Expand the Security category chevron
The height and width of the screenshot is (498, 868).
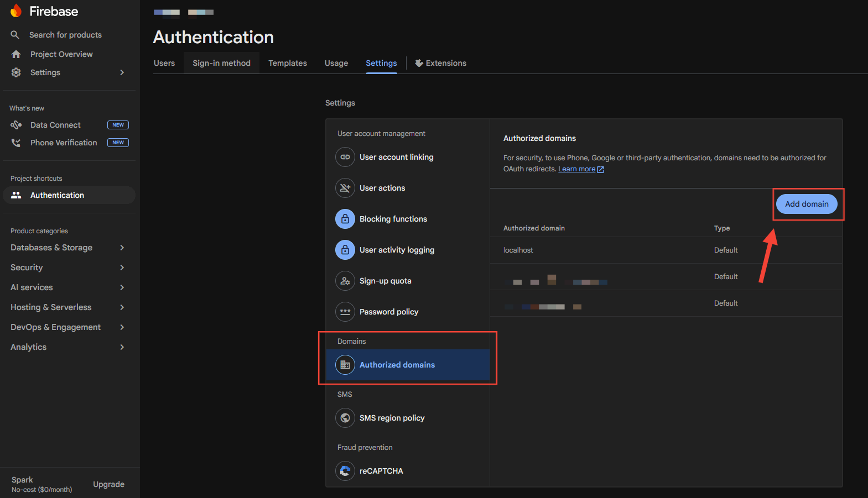pyautogui.click(x=122, y=268)
